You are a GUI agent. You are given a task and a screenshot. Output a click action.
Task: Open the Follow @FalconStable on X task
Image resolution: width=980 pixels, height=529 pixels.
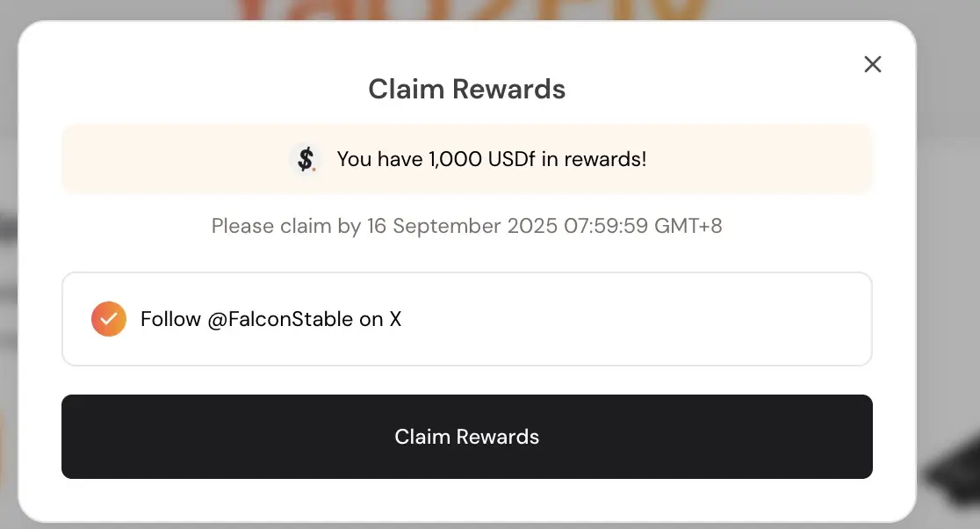467,319
